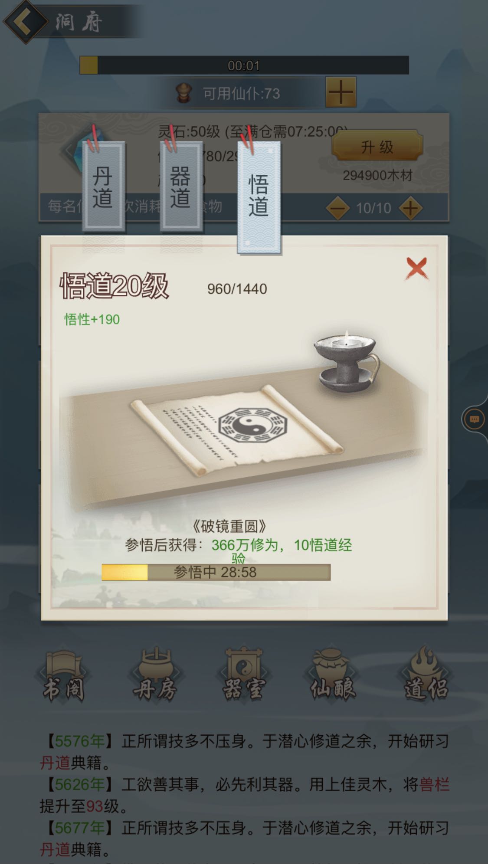Increase assigned servants with plus button
The height and width of the screenshot is (868, 488).
[410, 208]
